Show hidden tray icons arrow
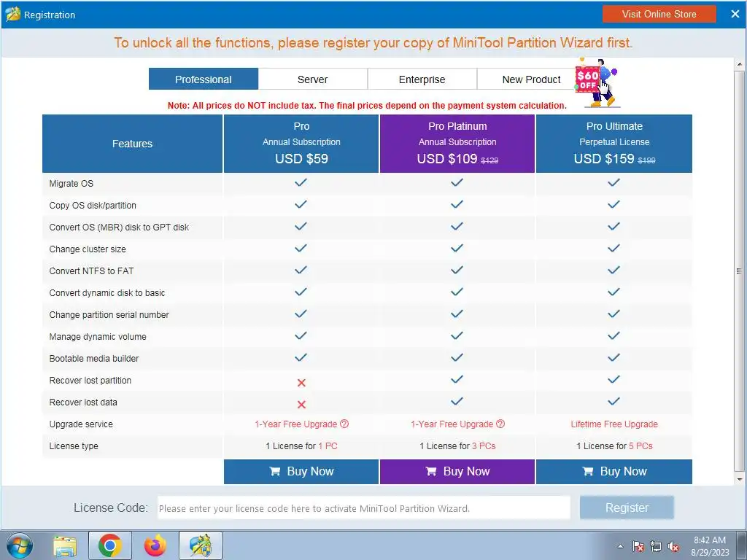This screenshot has width=747, height=560. tap(620, 546)
